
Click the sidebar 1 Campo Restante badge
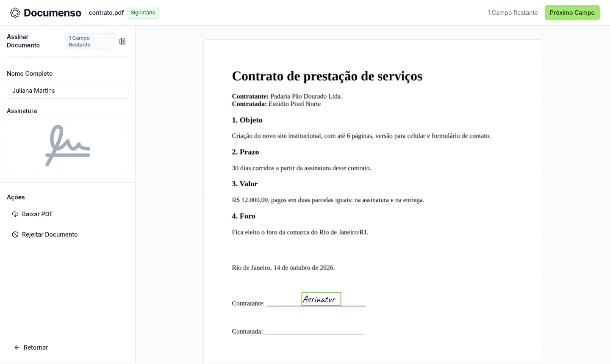tap(90, 41)
